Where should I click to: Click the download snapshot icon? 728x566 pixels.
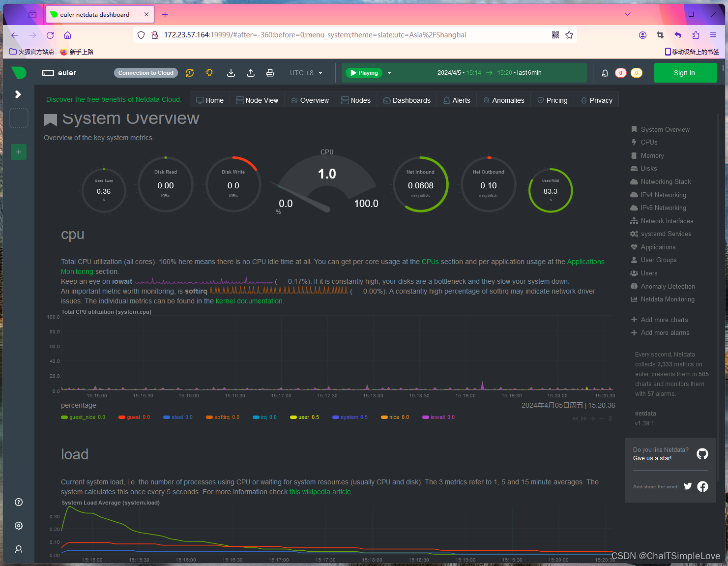[x=231, y=73]
